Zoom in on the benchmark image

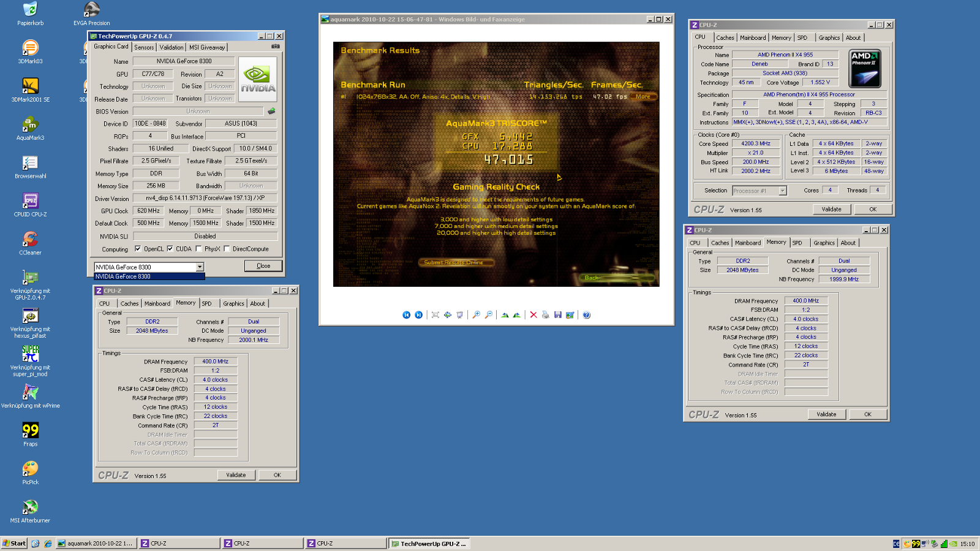tap(476, 315)
